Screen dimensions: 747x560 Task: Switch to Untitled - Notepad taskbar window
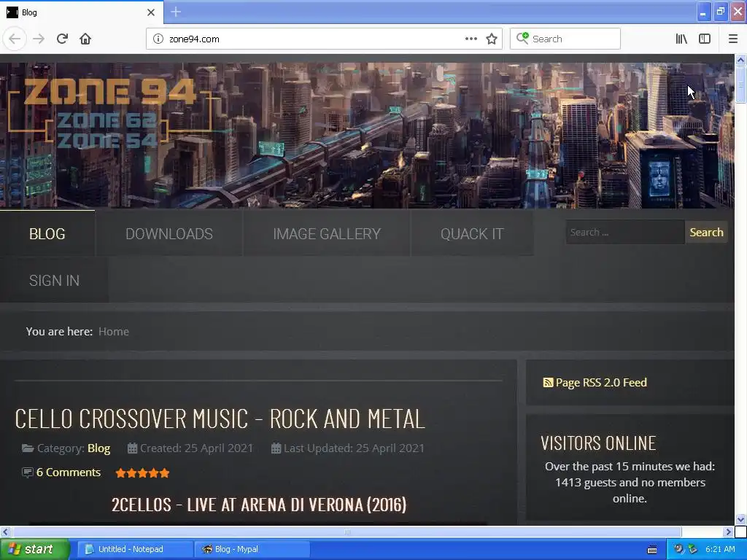135,549
